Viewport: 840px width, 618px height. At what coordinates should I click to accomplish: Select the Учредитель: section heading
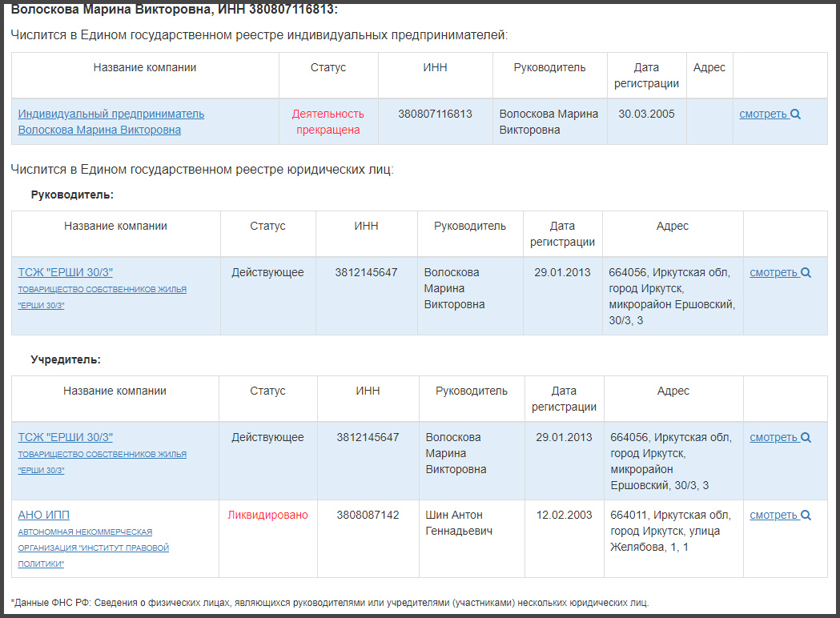coord(66,360)
